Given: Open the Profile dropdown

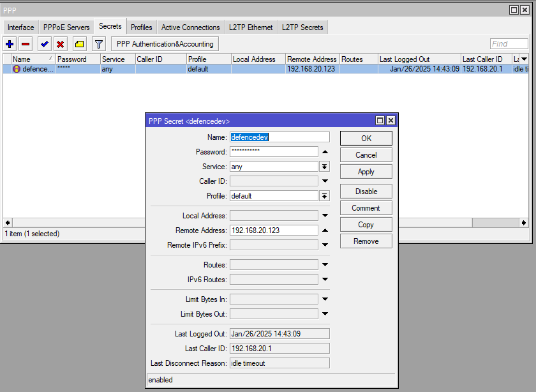Looking at the screenshot, I should point(324,196).
